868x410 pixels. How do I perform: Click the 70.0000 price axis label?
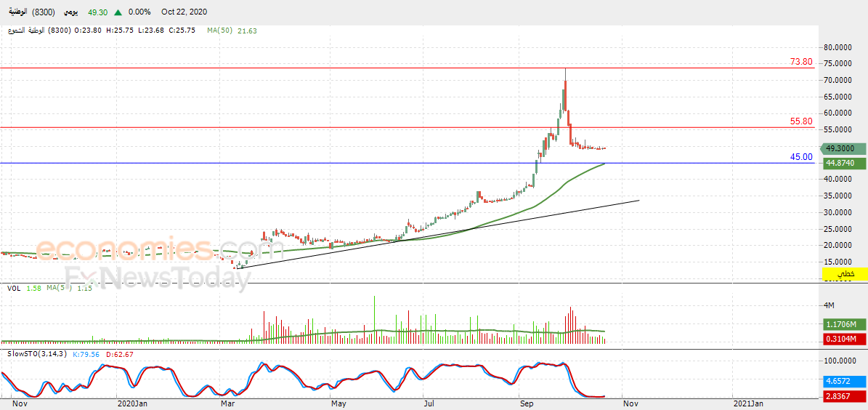[x=839, y=81]
